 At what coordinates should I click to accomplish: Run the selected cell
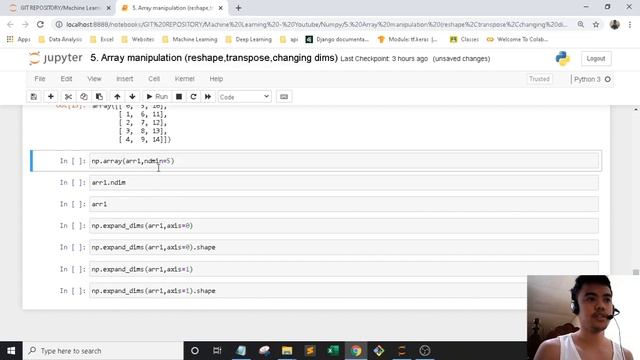(x=157, y=97)
